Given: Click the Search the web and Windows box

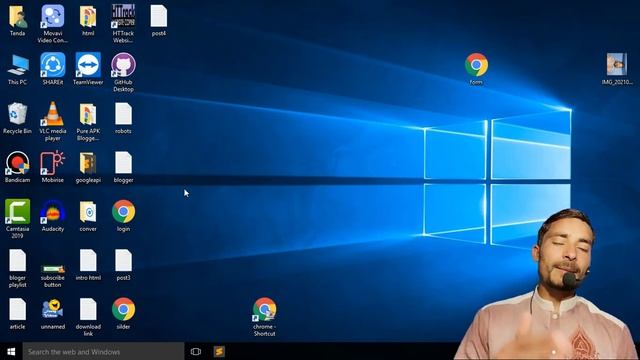Looking at the screenshot, I should [x=103, y=351].
